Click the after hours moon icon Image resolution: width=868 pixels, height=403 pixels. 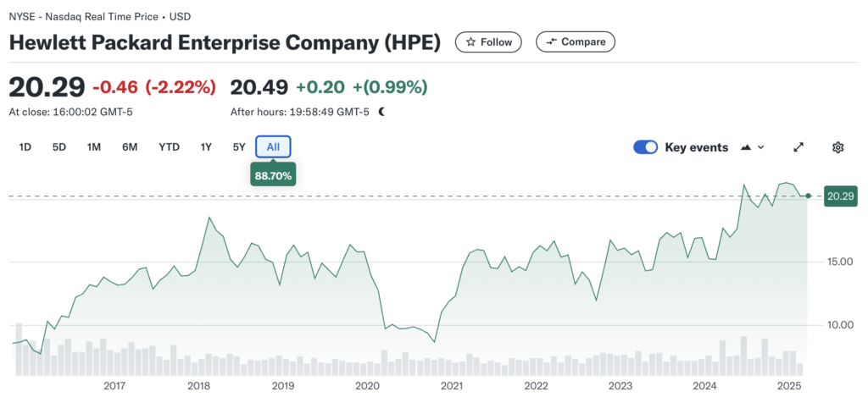pos(381,112)
